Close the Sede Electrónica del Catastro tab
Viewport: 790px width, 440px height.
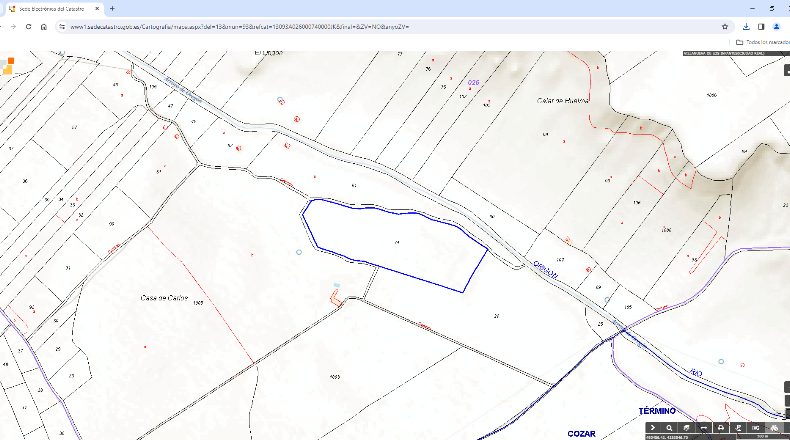click(x=97, y=9)
